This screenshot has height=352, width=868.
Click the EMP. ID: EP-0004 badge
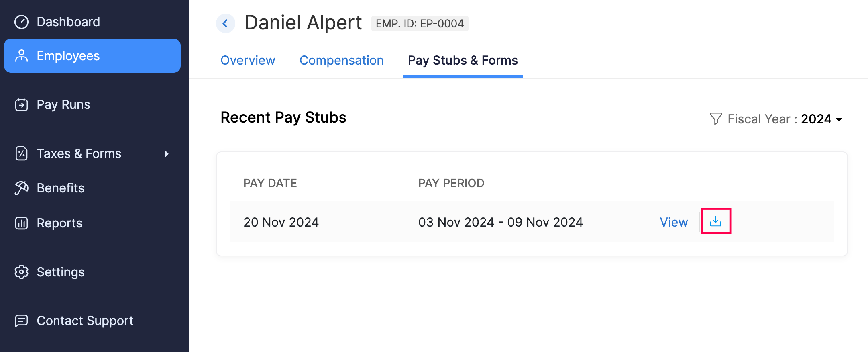coord(420,23)
